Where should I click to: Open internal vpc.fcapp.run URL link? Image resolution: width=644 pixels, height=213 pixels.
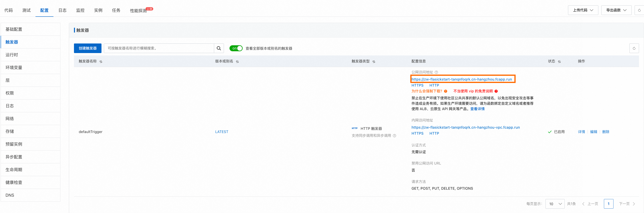tap(466, 127)
